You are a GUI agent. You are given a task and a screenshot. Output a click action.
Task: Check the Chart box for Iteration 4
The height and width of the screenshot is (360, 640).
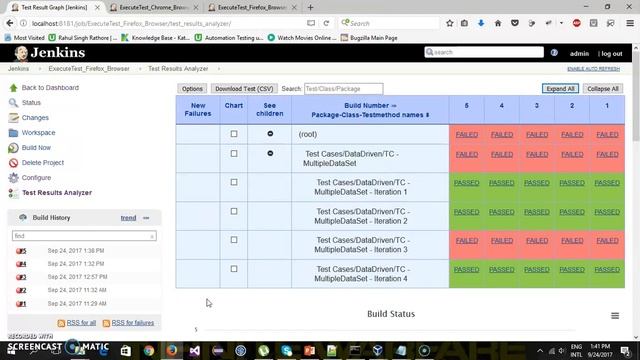point(234,269)
